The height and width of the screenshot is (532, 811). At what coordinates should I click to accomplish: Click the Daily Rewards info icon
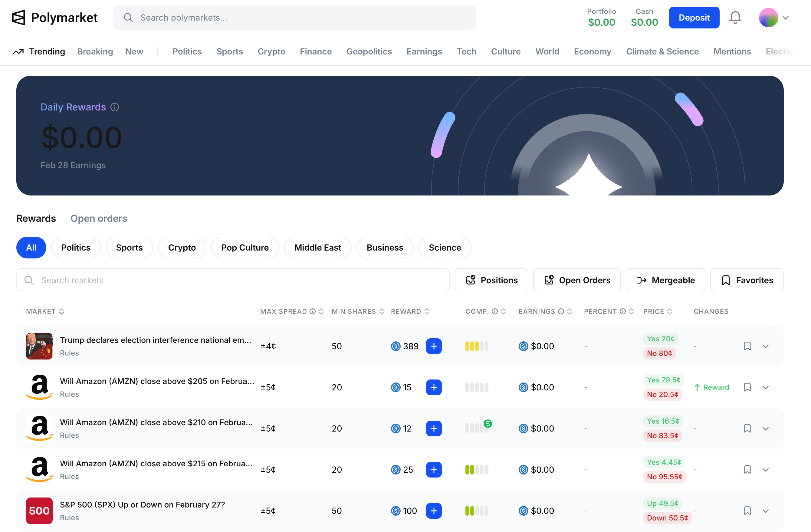(x=115, y=107)
